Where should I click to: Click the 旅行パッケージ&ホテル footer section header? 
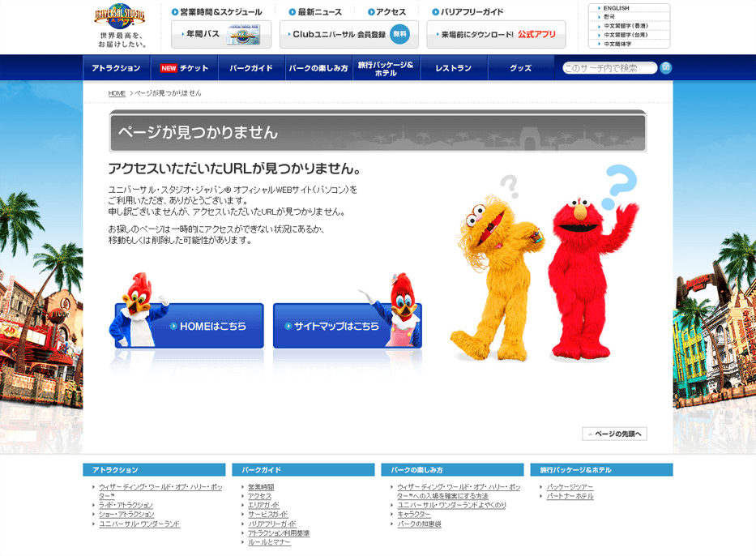coord(602,470)
